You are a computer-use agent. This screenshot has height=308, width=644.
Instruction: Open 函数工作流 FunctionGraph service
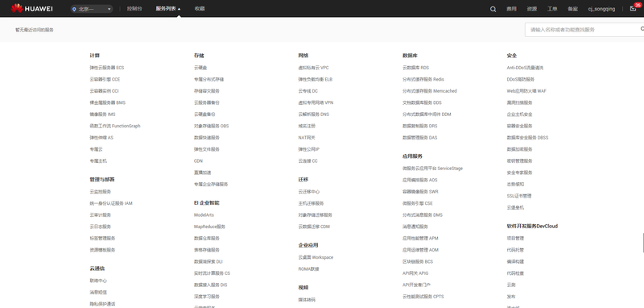(x=115, y=126)
